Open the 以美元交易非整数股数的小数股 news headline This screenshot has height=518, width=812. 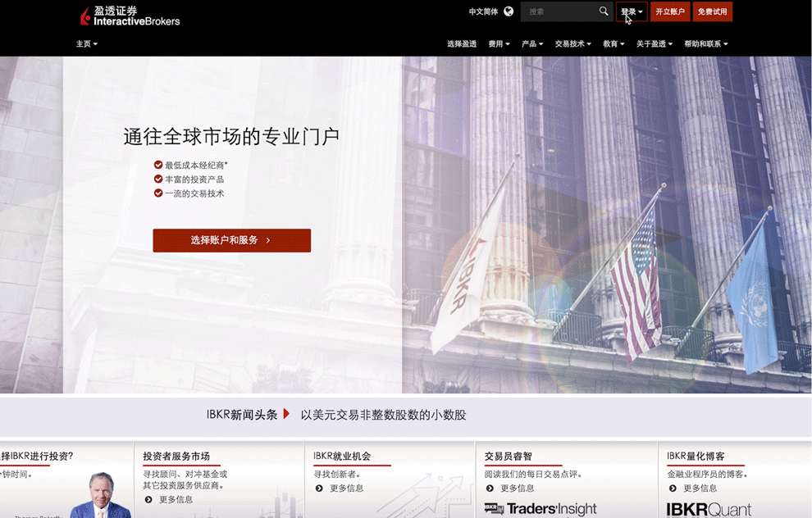(383, 415)
